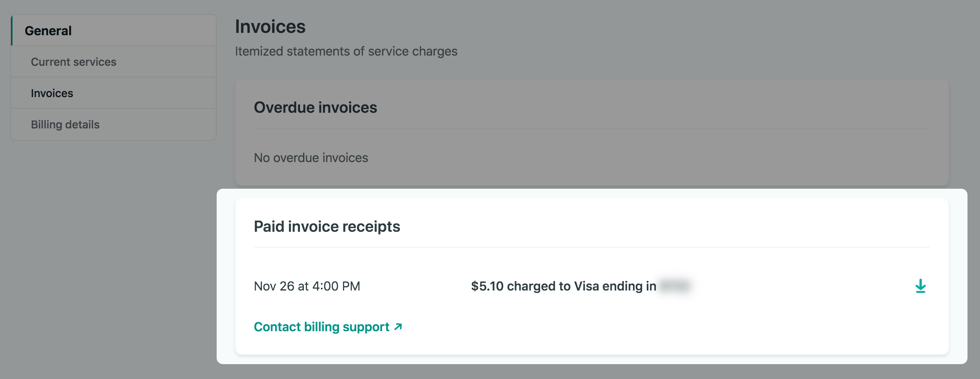Image resolution: width=980 pixels, height=379 pixels.
Task: Click the $5.10 amount in the receipt
Action: point(487,286)
